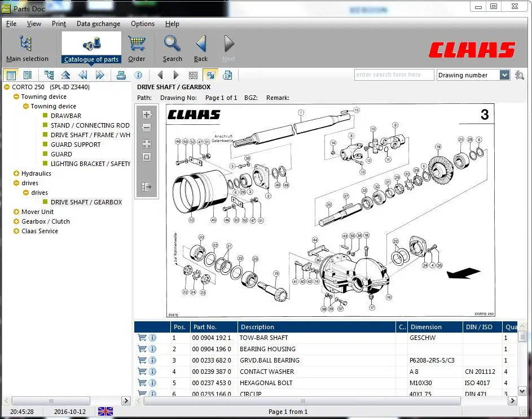Screen dimensions: 532x419
Task: Click the thumbnail grid view icon
Action: (193, 75)
